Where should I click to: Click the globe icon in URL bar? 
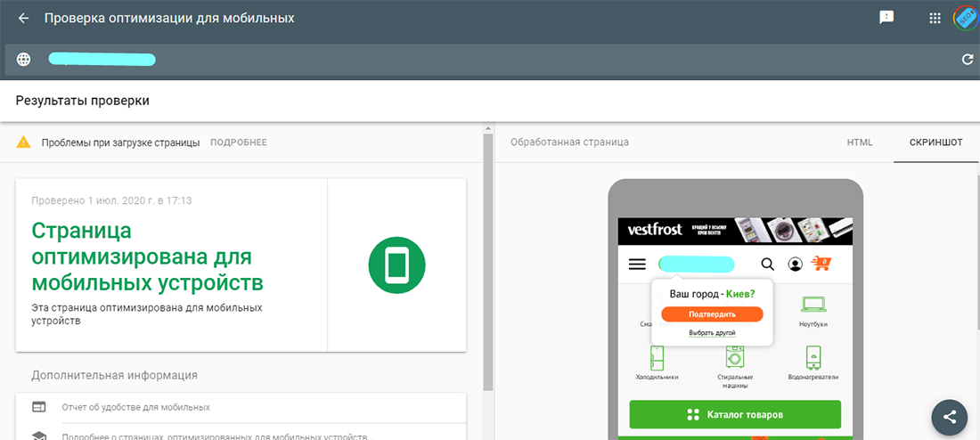click(24, 60)
